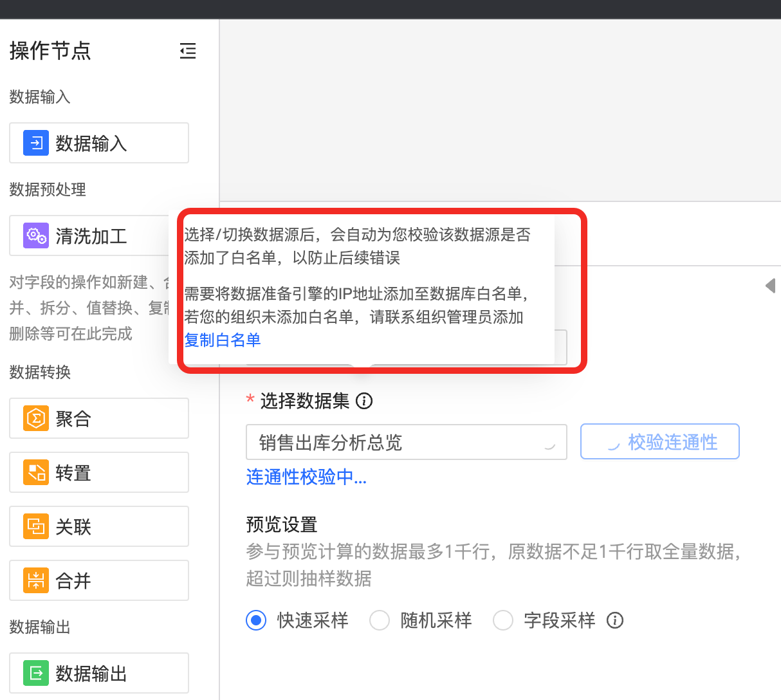781x700 pixels.
Task: Choose the 随机采样 radio option
Action: (x=380, y=621)
